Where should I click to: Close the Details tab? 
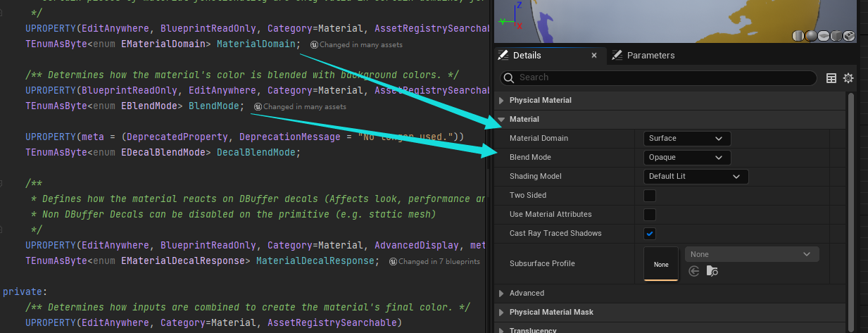[x=594, y=55]
